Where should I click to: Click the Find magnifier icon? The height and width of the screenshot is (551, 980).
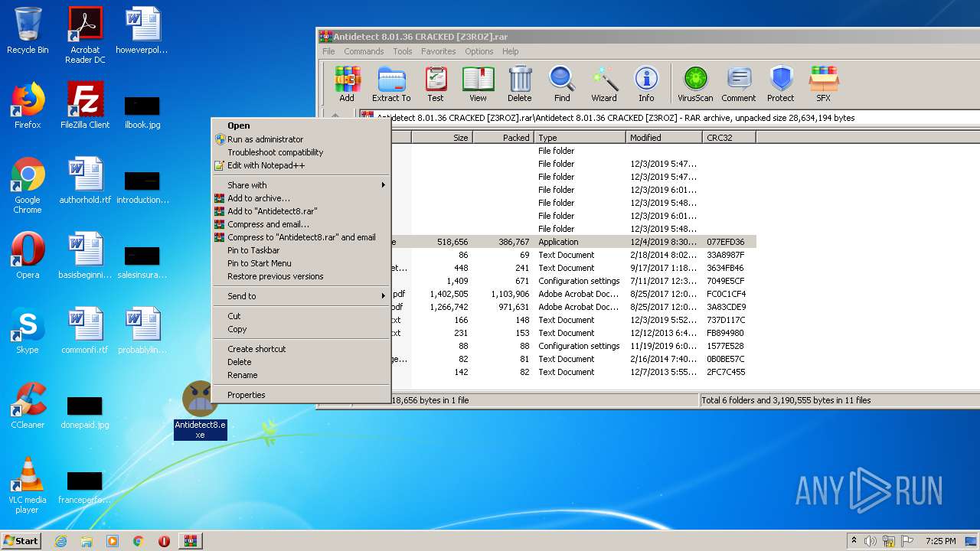coord(562,84)
